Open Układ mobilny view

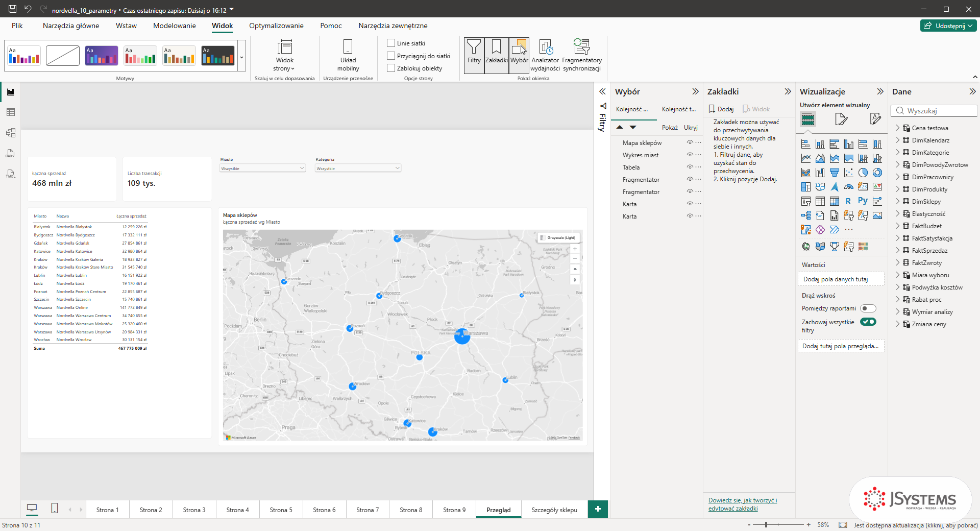(348, 55)
